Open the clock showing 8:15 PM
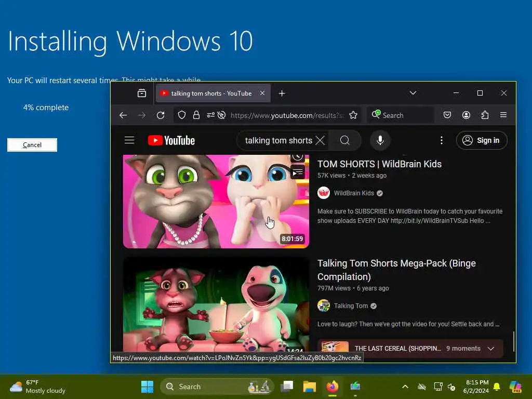The image size is (532, 399). point(476,387)
